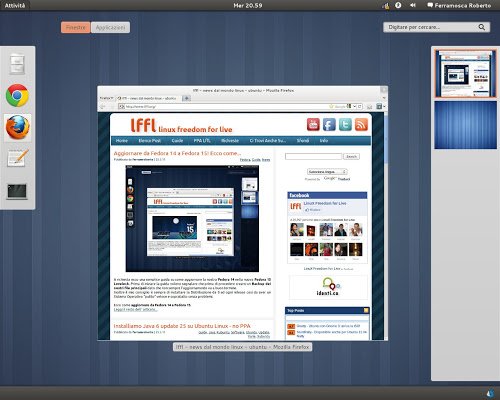Open Ci Trovi Anche Su in the nav bar
Screen dimensions: 500x400
point(268,141)
